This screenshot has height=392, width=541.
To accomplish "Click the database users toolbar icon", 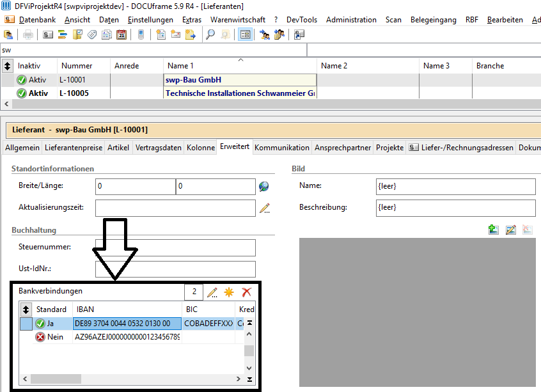I will 8,35.
